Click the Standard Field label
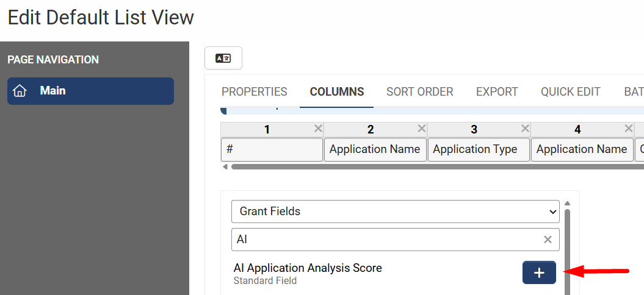Image resolution: width=644 pixels, height=295 pixels. pyautogui.click(x=265, y=281)
